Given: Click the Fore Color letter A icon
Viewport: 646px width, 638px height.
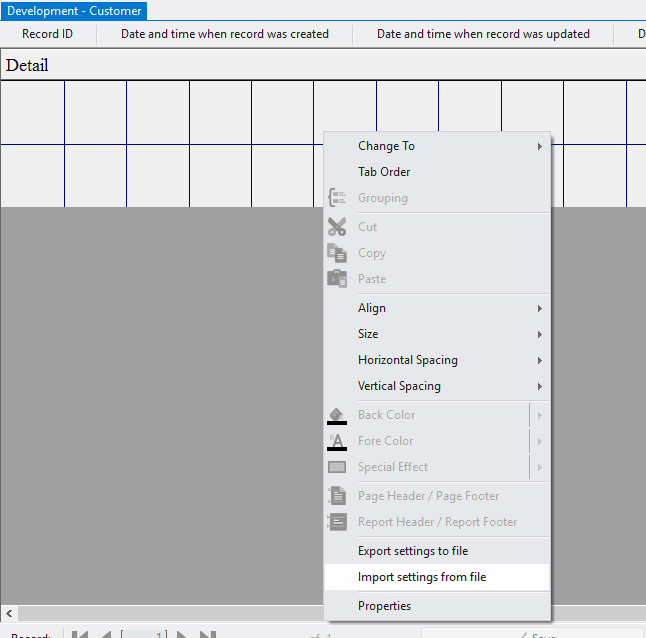Looking at the screenshot, I should pos(337,441).
